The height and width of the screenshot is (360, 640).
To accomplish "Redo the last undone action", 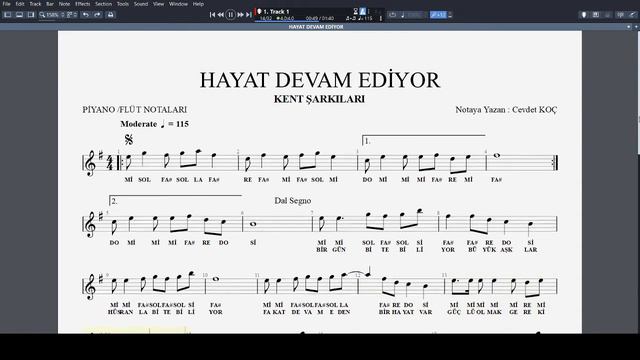I will pos(97,15).
